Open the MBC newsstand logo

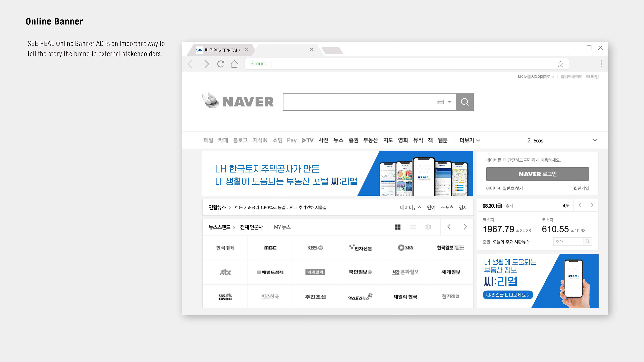pos(270,248)
